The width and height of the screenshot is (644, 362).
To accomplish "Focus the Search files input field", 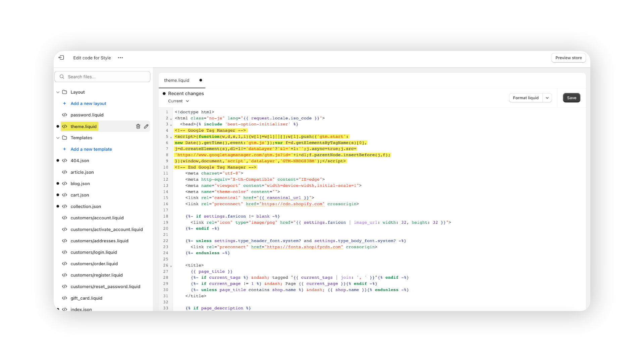I will click(102, 77).
